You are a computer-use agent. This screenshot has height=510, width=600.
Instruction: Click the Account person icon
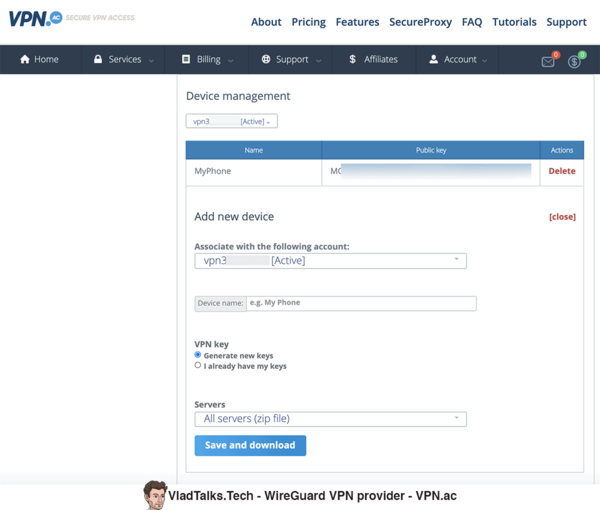tap(433, 59)
